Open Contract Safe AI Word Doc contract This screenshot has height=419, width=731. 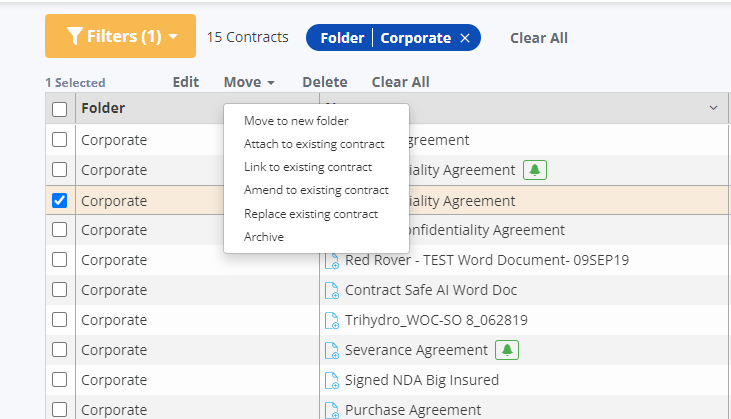431,290
